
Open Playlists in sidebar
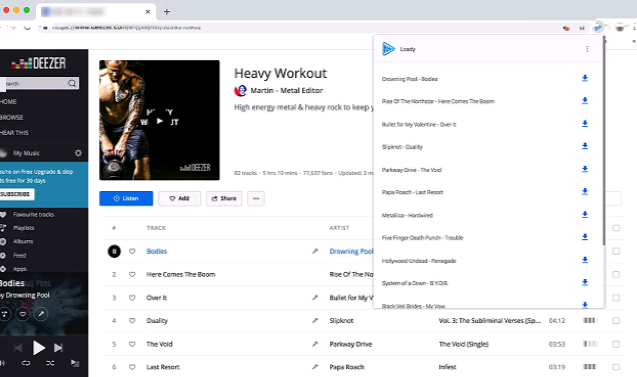(x=24, y=228)
